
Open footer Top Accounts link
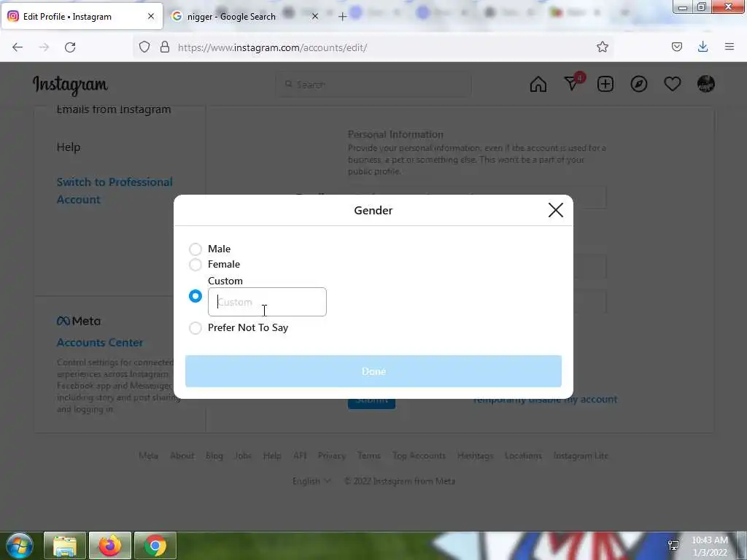click(x=419, y=456)
